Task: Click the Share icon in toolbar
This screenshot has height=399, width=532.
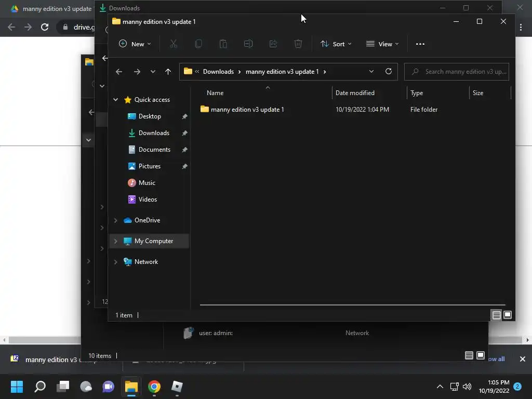Action: tap(273, 44)
